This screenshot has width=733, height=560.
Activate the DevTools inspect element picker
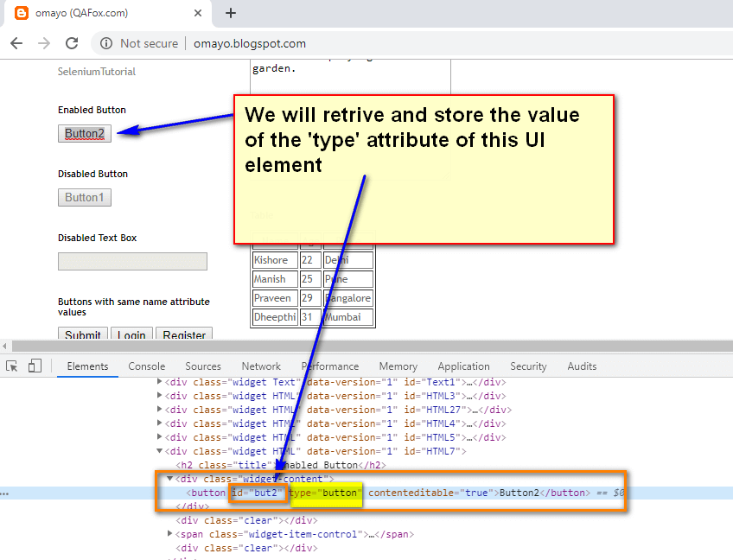12,366
